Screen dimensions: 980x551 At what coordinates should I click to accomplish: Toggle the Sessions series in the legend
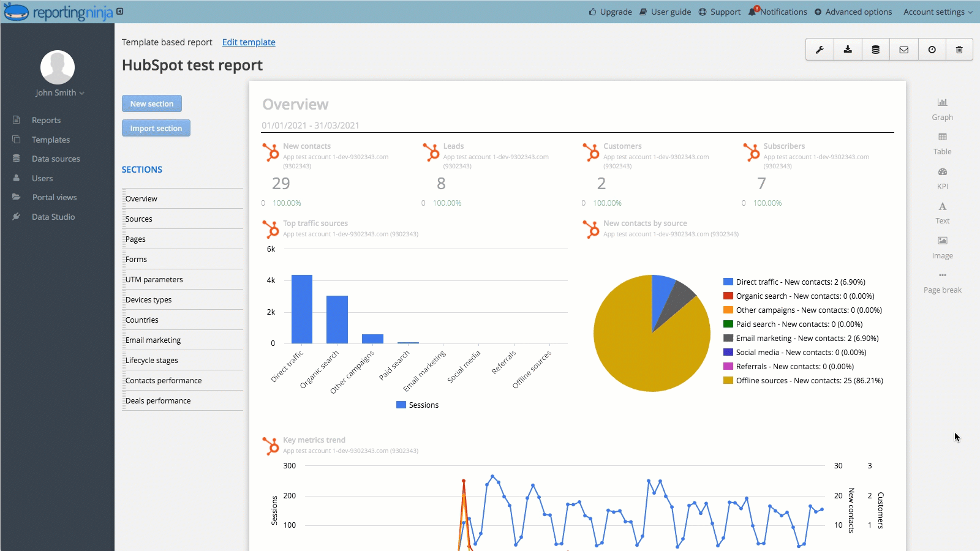417,405
